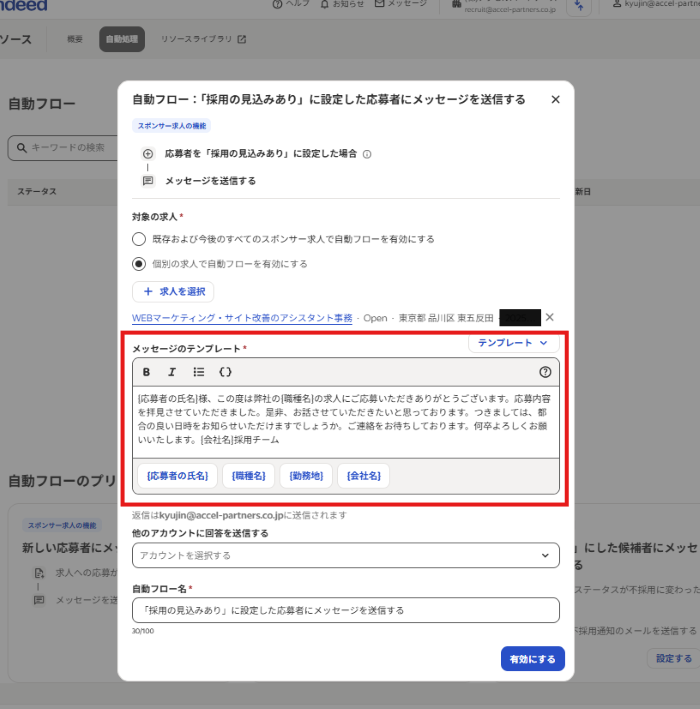Select 既存および今後のすべてのスポンサー求人 radio option
Viewport: 700px width, 709px height.
(139, 239)
